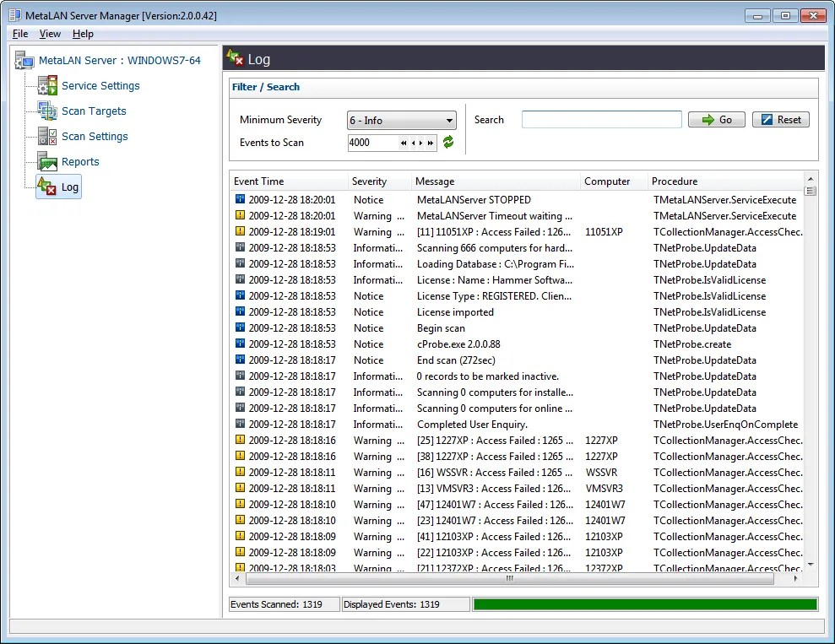Click the warning icon of the 11051XP Access Failed row
This screenshot has width=835, height=644.
240,231
